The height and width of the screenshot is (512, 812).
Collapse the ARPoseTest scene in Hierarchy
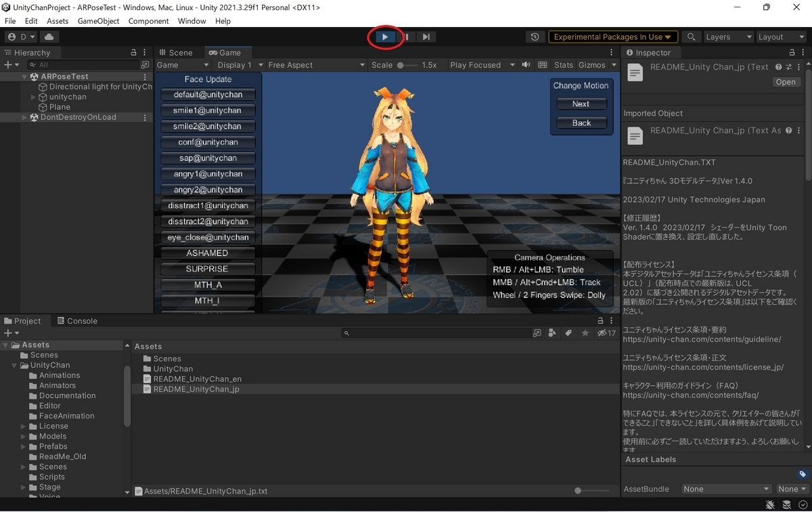[24, 77]
